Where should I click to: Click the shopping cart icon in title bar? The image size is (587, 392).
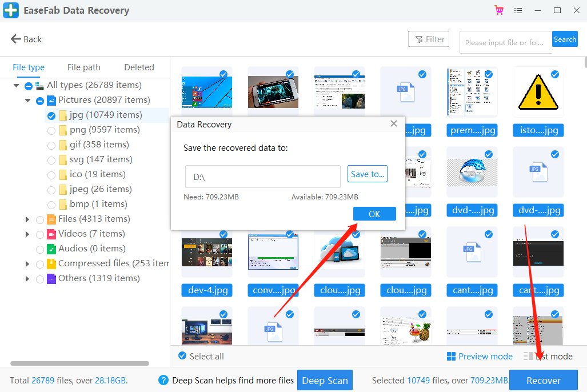499,10
